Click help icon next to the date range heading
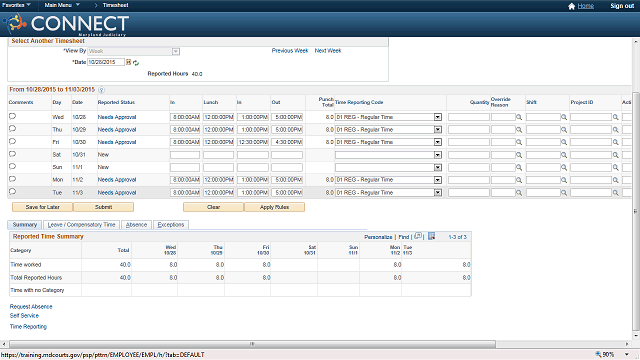Viewport: 640px width, 360px height. [101, 90]
